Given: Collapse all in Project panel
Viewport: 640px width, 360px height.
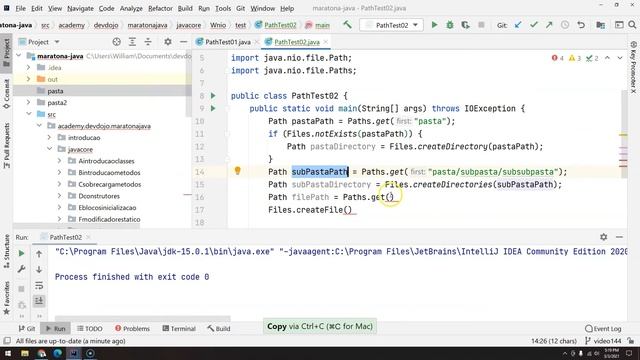Looking at the screenshot, I should (148, 42).
